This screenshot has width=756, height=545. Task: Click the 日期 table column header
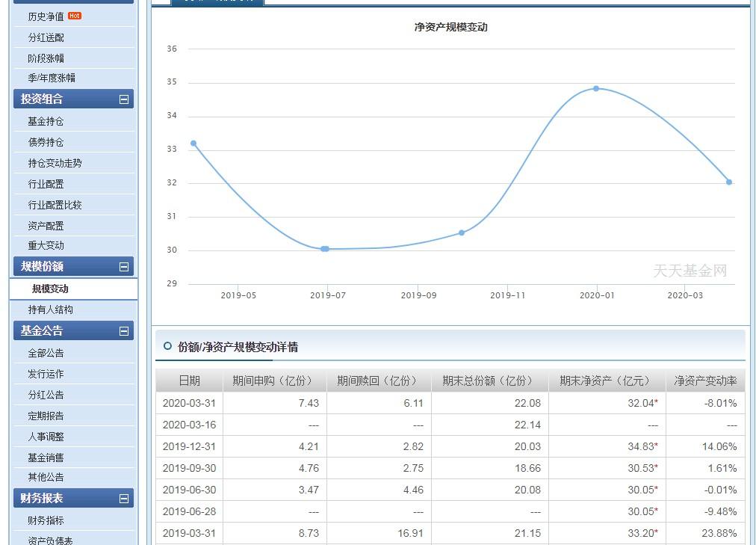[189, 381]
